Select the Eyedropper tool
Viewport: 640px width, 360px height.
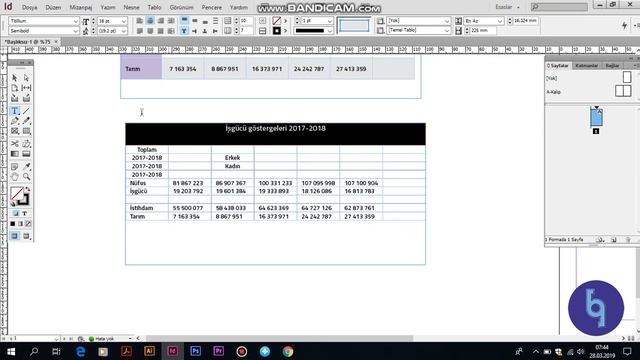coord(26,167)
